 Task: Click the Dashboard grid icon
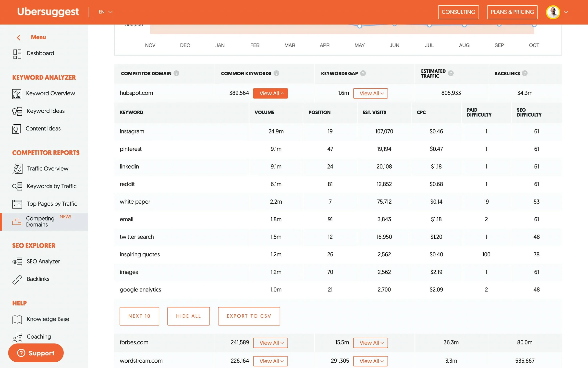(17, 54)
